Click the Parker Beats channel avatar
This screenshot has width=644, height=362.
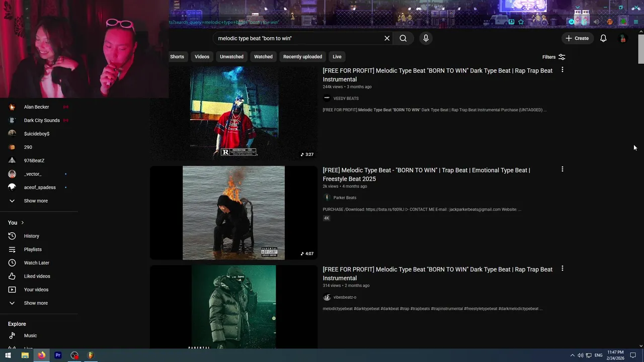[327, 198]
